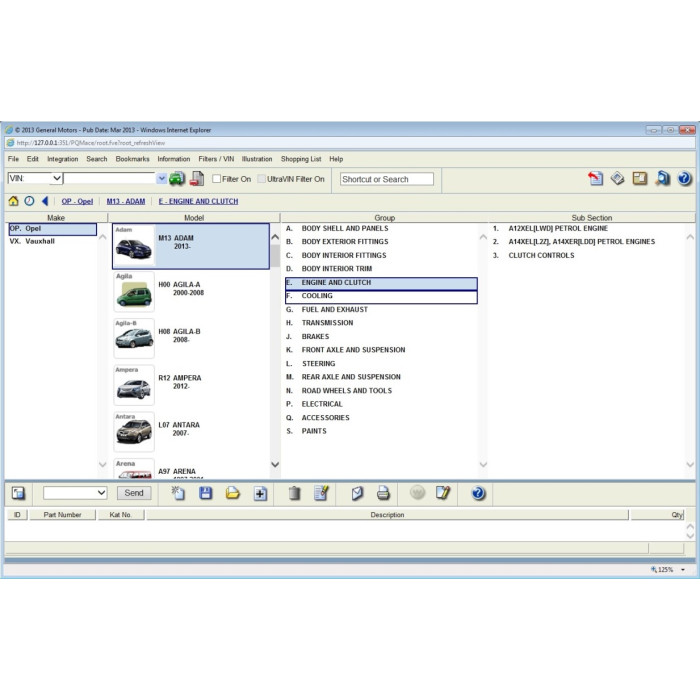Open sub section CLUTCH CONTROLS
The width and height of the screenshot is (700, 700).
[x=541, y=255]
